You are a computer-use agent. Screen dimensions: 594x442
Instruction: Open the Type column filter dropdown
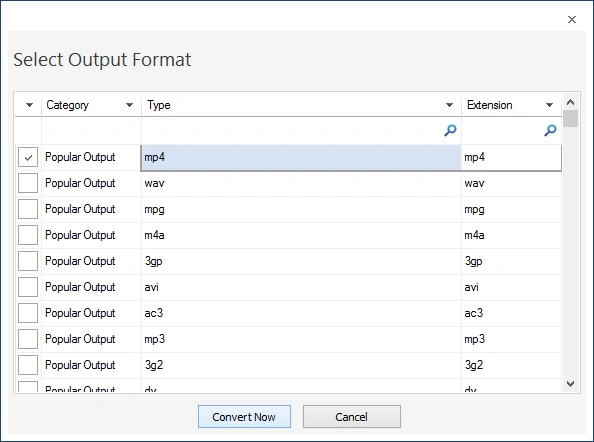tap(449, 105)
